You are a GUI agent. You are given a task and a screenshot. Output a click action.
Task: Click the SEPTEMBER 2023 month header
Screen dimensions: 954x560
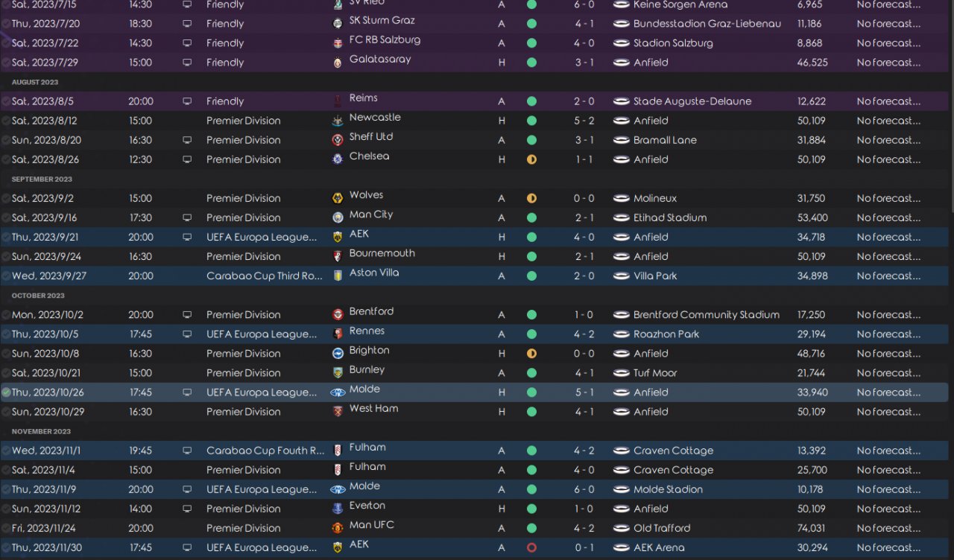tap(42, 179)
